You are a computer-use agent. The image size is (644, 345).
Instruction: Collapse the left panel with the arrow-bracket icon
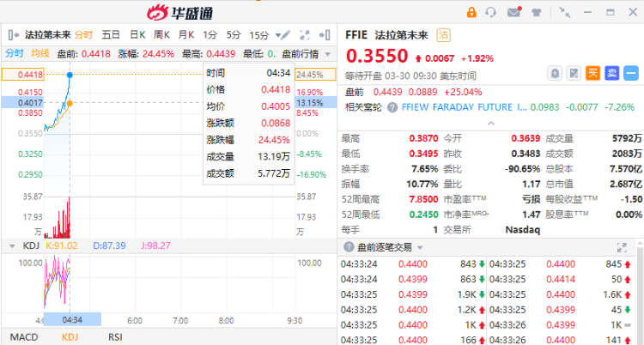click(13, 35)
